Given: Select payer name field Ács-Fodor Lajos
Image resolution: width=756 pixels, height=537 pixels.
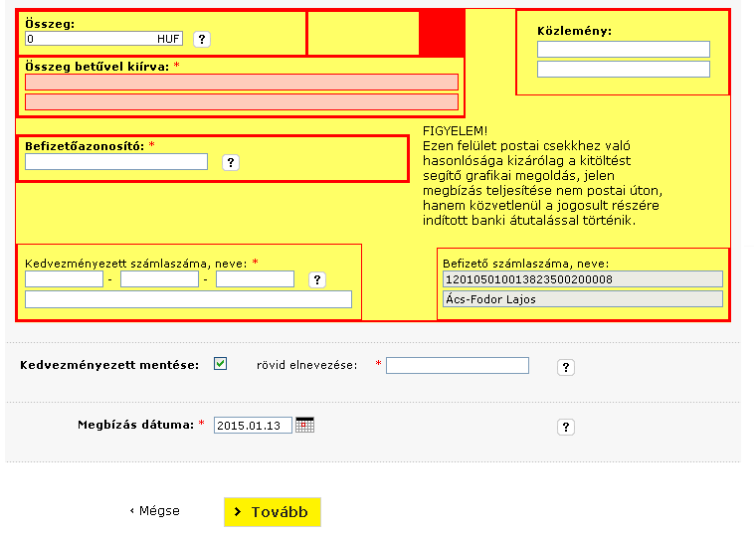Looking at the screenshot, I should point(583,299).
